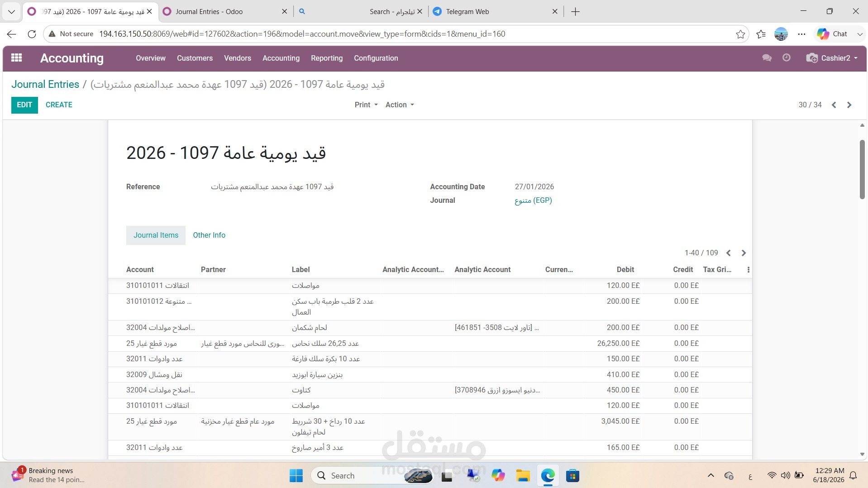The height and width of the screenshot is (488, 868).
Task: Click the 26,250.00 E£ debit cell
Action: 618,344
